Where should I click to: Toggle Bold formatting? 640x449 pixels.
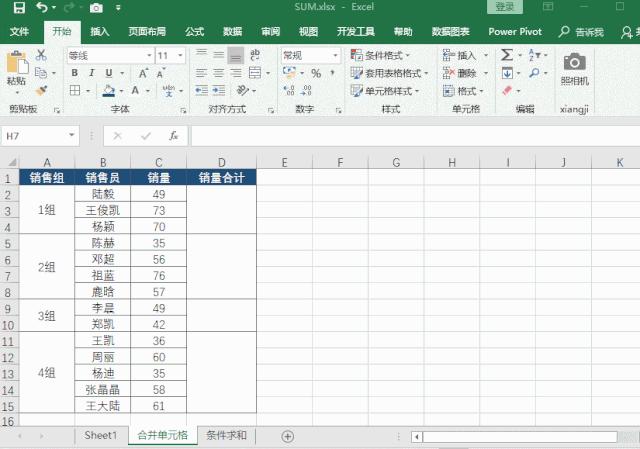pyautogui.click(x=75, y=73)
